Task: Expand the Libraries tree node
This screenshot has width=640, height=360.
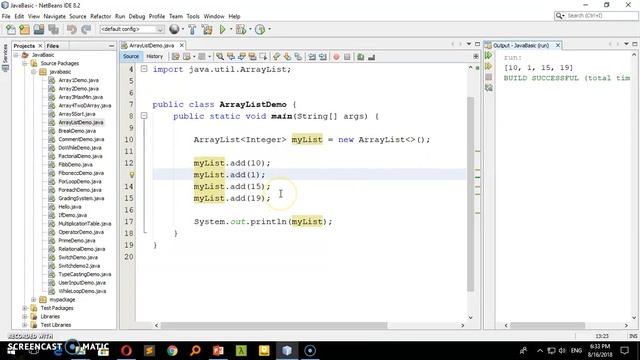Action: click(25, 316)
